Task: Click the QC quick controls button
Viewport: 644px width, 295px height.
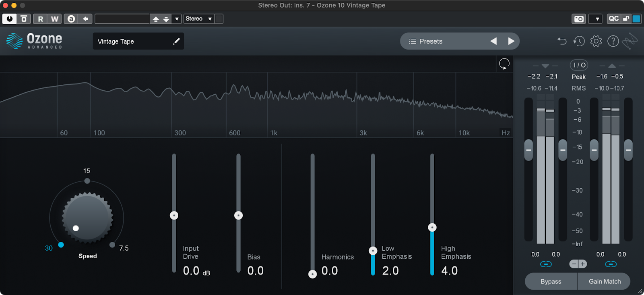Action: pyautogui.click(x=614, y=19)
